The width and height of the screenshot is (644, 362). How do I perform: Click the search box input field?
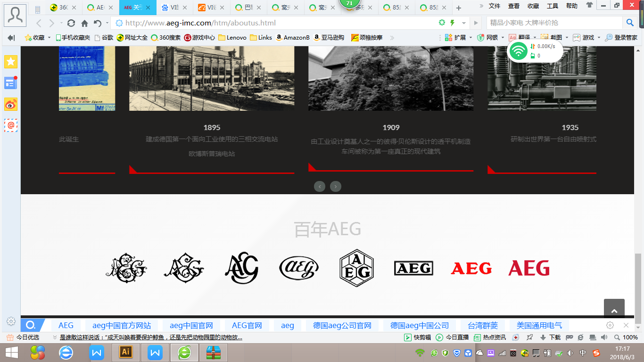pos(555,23)
